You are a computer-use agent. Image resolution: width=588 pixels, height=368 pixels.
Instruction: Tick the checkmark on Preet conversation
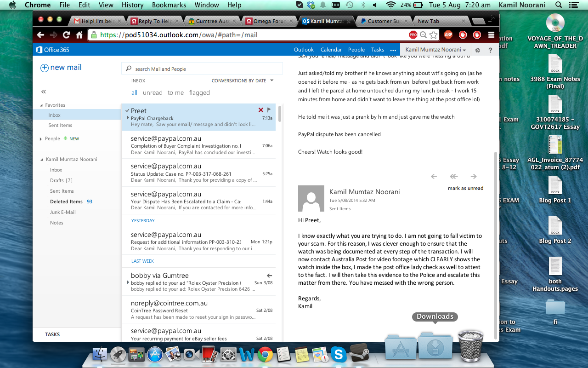(x=127, y=110)
